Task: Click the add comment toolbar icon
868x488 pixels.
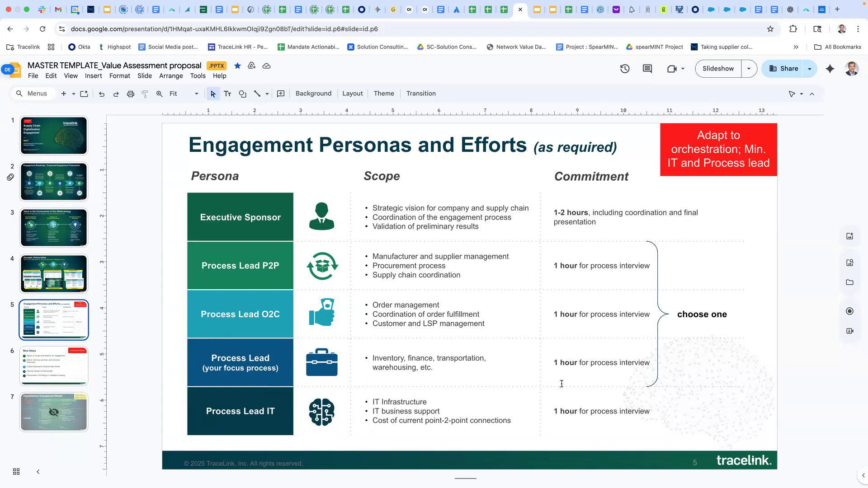Action: click(281, 94)
